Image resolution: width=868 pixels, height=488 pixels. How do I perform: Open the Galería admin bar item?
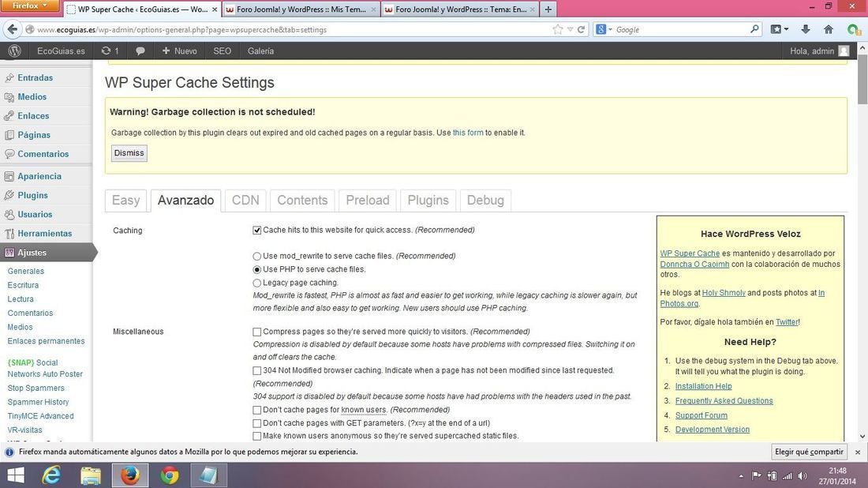pos(260,51)
